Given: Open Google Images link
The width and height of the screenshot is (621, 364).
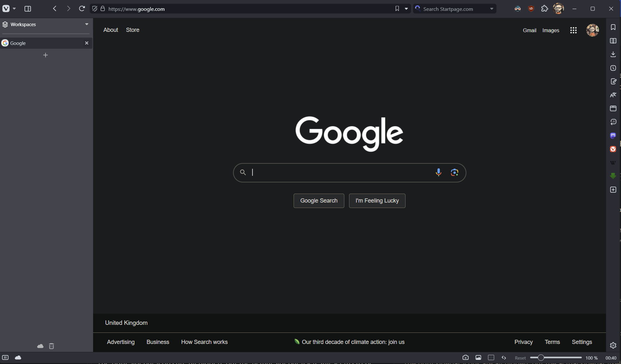Looking at the screenshot, I should 551,30.
